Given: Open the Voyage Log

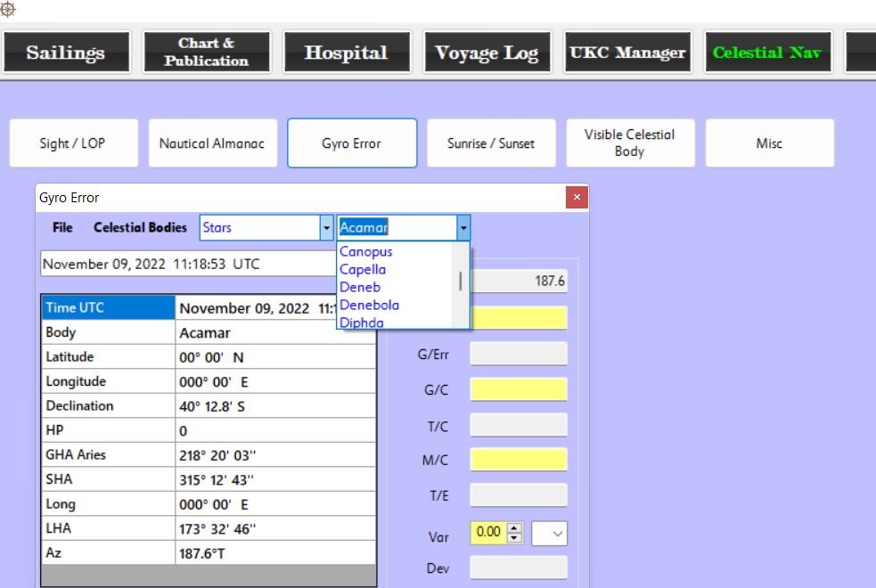Looking at the screenshot, I should pyautogui.click(x=487, y=53).
